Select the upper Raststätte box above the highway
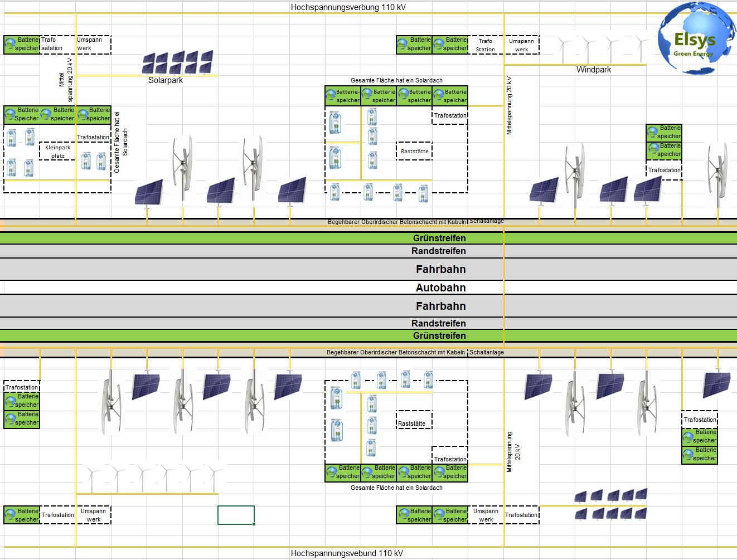 tap(414, 152)
